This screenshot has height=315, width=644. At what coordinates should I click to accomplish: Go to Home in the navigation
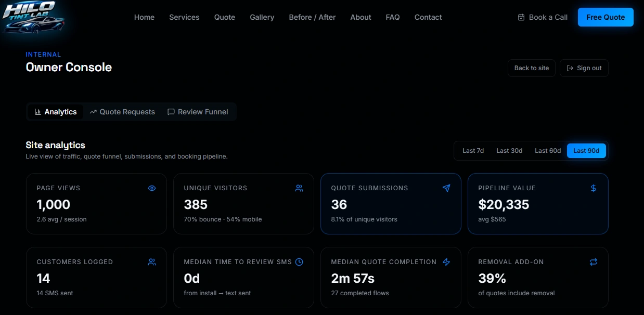pyautogui.click(x=144, y=17)
